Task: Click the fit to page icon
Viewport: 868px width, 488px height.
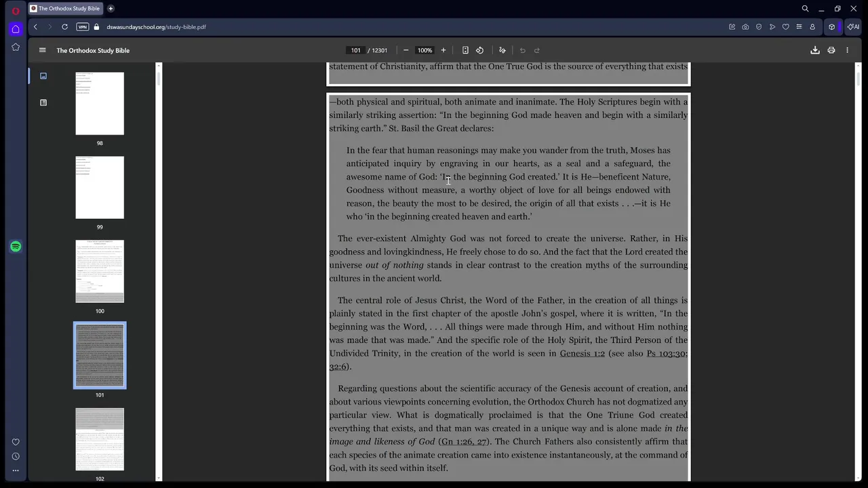Action: click(465, 50)
